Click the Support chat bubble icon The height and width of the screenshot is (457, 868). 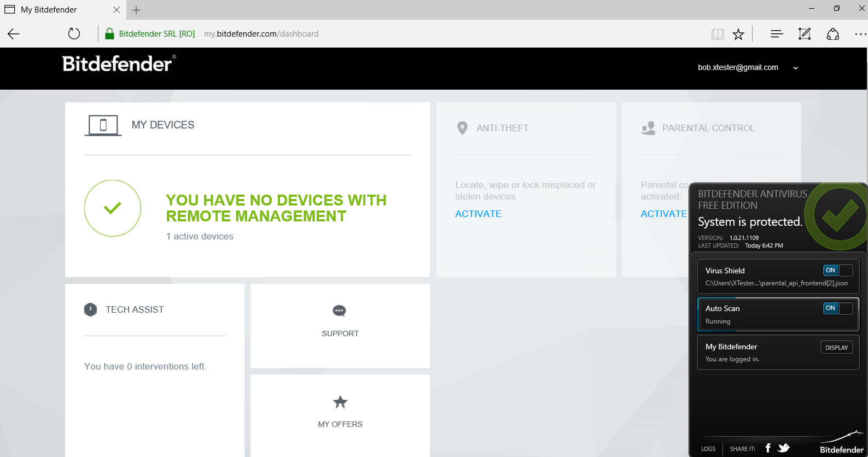tap(340, 311)
